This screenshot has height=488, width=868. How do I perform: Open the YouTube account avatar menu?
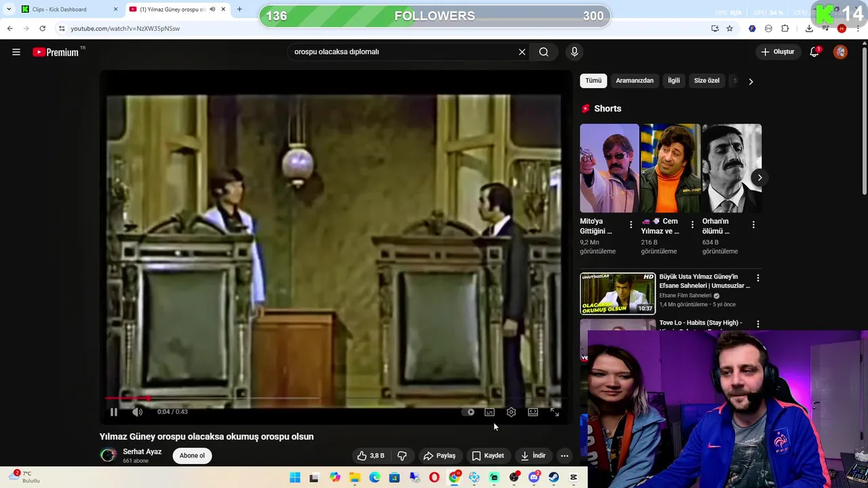click(x=841, y=52)
